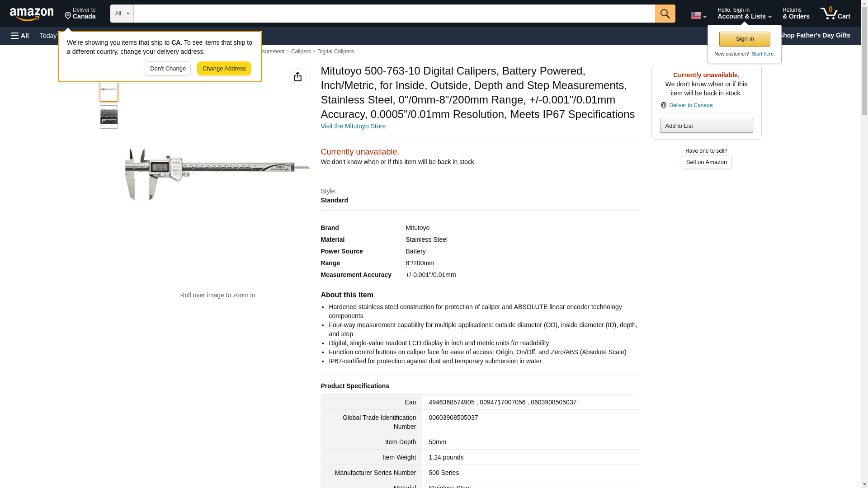This screenshot has width=868, height=488.
Task: Focus the Amazon search input field
Action: click(394, 14)
